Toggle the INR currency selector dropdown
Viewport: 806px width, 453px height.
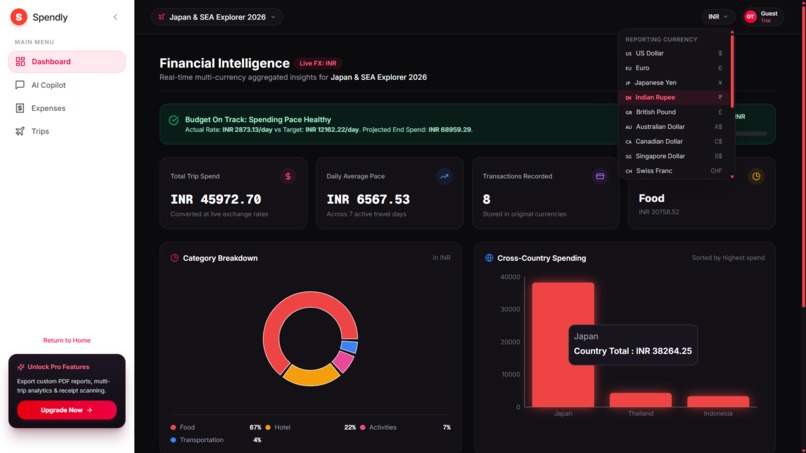718,17
